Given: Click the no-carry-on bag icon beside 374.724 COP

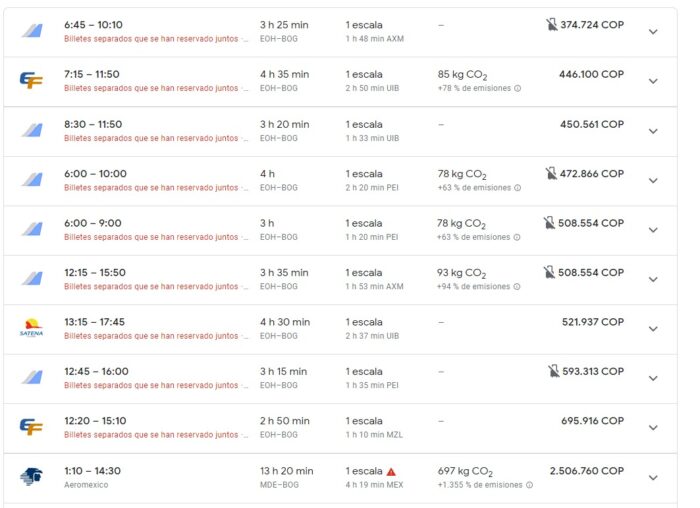Looking at the screenshot, I should (553, 24).
